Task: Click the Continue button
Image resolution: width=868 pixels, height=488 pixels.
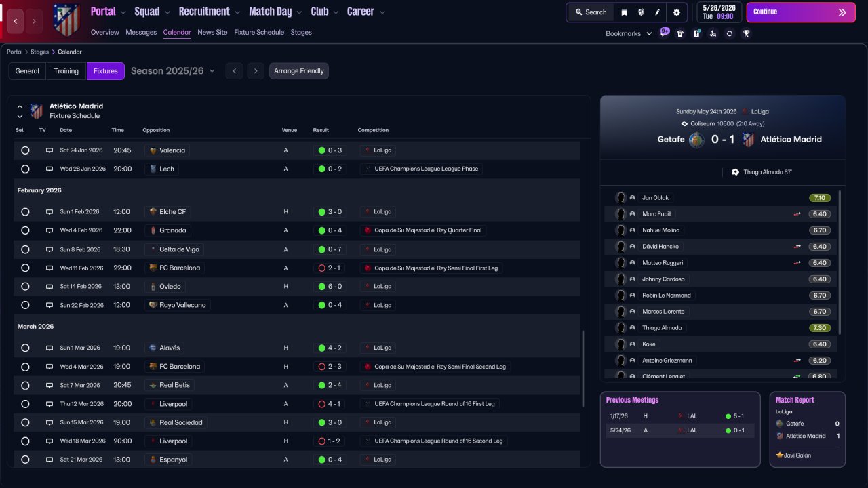Action: click(x=801, y=12)
